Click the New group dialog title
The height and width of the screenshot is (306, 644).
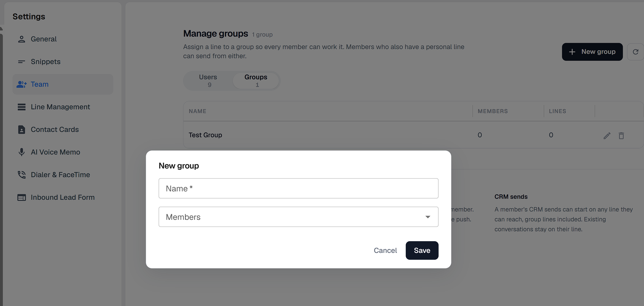coord(179,166)
